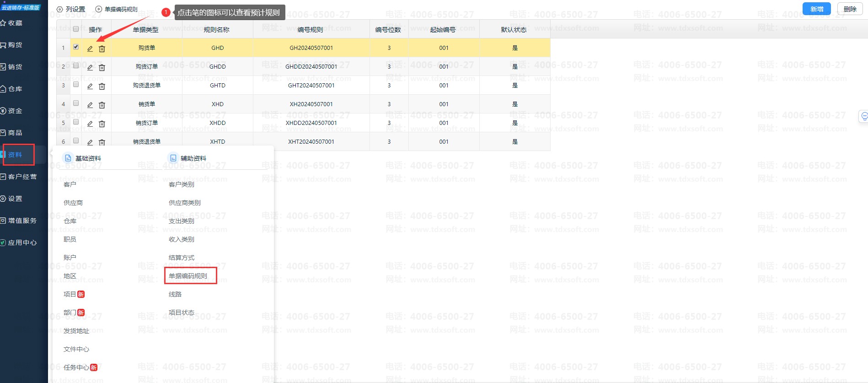Screen dimensions: 868x383
Task: Choose 供应商 from the 基础资料 menu
Action: point(73,203)
